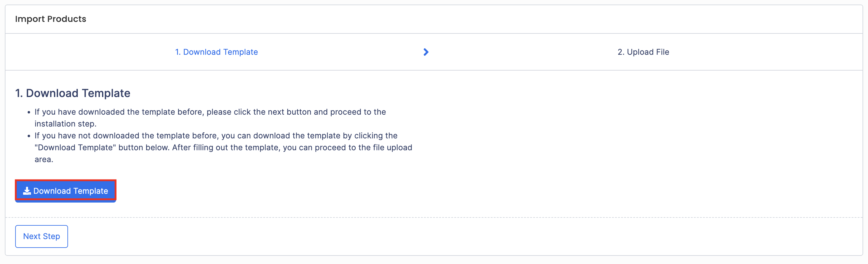Image resolution: width=868 pixels, height=264 pixels.
Task: Click the word 'area.' ending the instructions
Action: (44, 159)
